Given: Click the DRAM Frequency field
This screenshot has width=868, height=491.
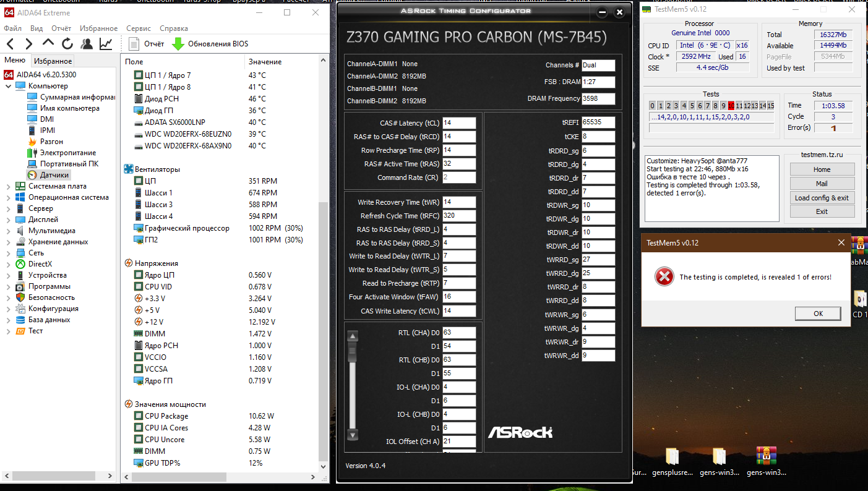Looking at the screenshot, I should pos(598,98).
